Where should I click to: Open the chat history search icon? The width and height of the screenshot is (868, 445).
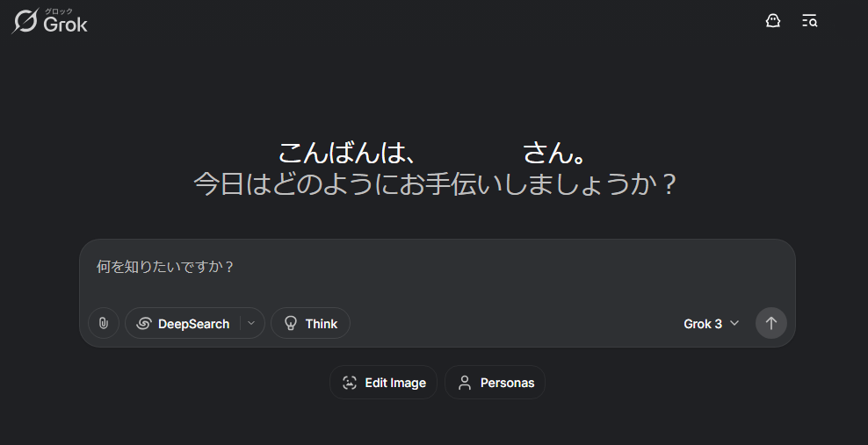[x=809, y=21]
